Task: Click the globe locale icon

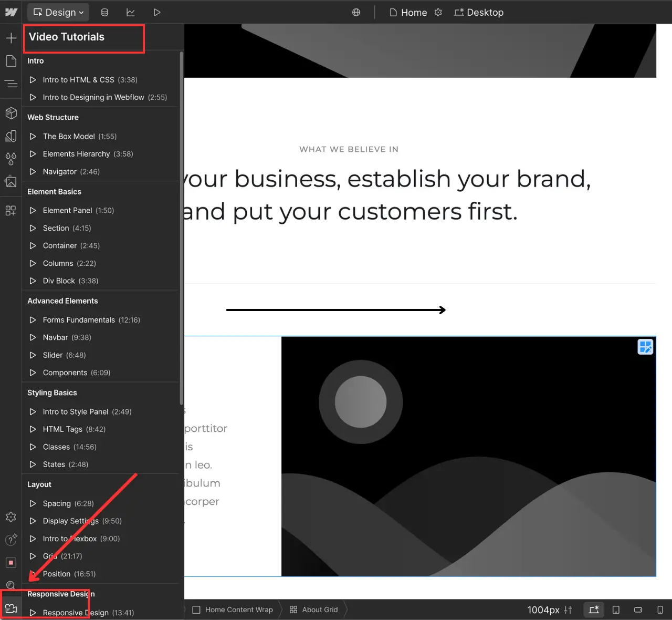Action: coord(356,12)
